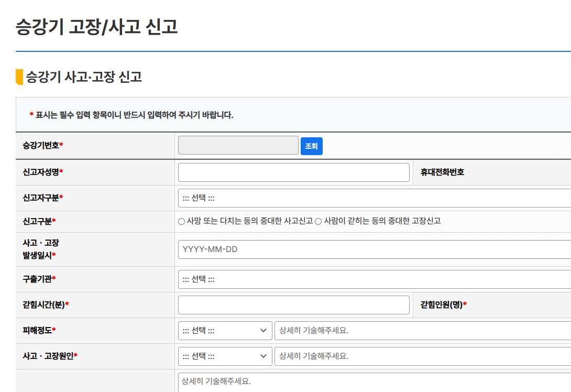571x392 pixels.
Task: Click the 신고구분 label text
Action: tap(39, 222)
